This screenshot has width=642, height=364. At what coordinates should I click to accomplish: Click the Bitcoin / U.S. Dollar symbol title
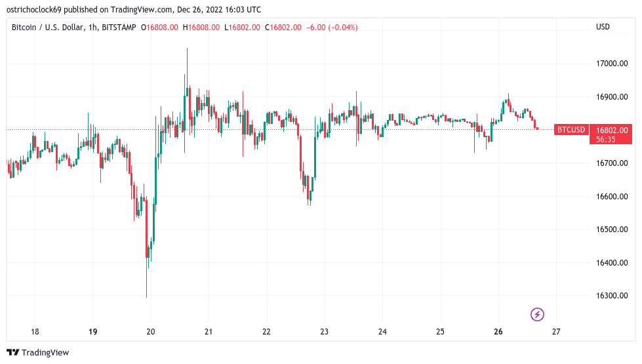tap(48, 28)
